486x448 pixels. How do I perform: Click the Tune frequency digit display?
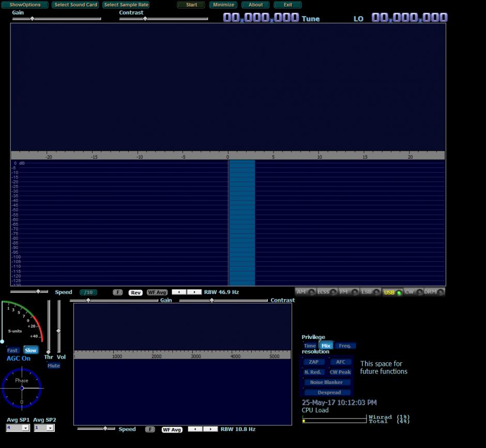[x=261, y=18]
